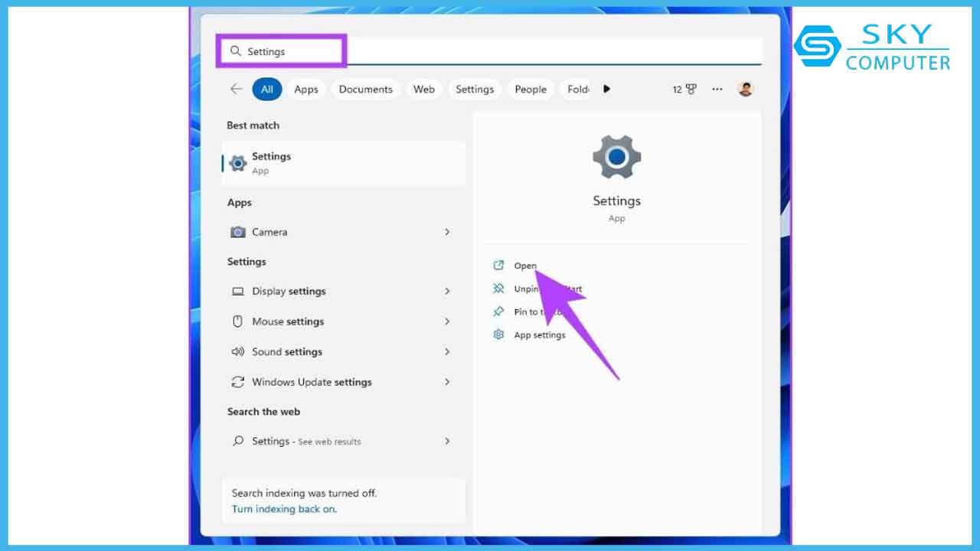Open Mouse settings result
Viewport: 980px width, 551px height.
tap(344, 321)
